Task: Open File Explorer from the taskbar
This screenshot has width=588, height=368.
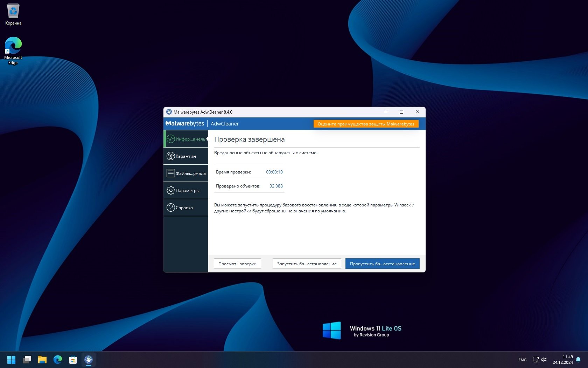Action: 42,360
